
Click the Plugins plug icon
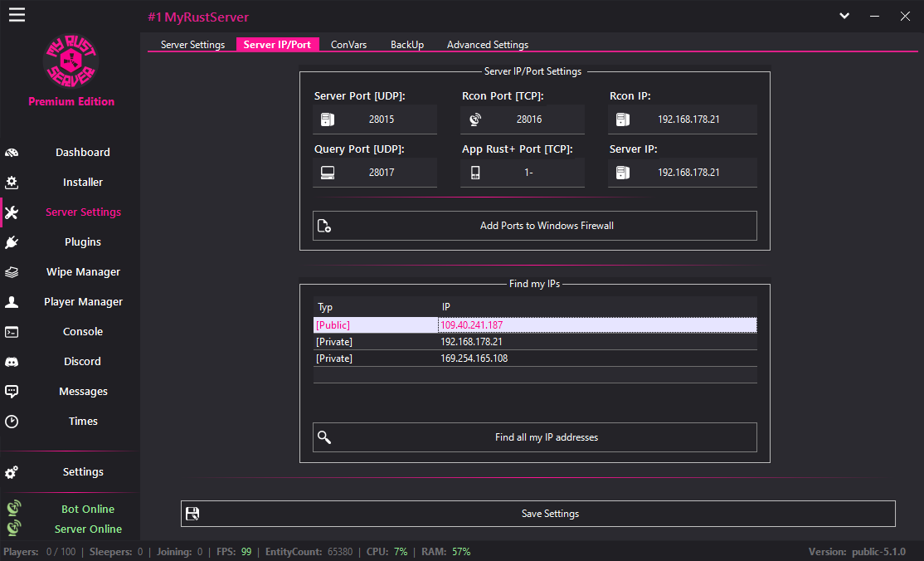(x=12, y=242)
